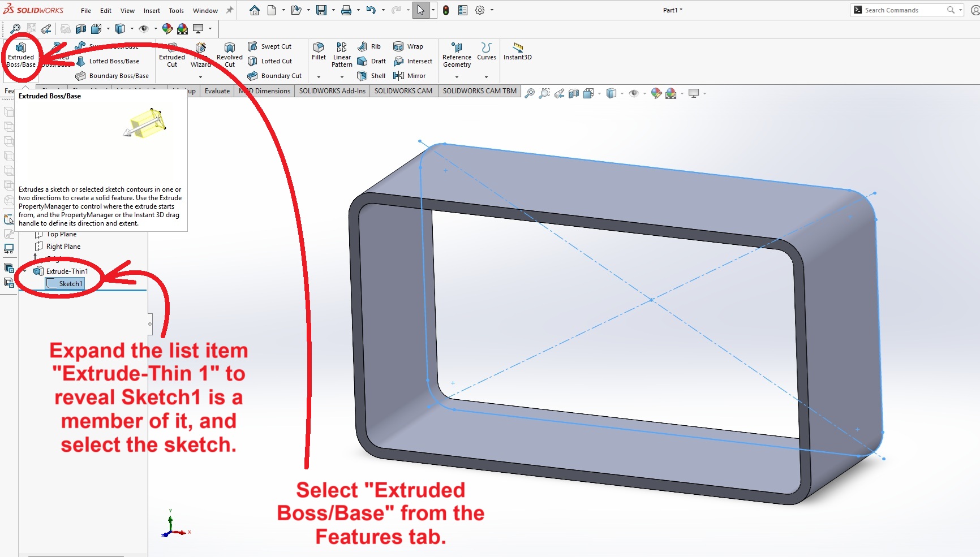Viewport: 980px width, 557px height.
Task: Select Right Plane in the feature tree
Action: pos(63,247)
